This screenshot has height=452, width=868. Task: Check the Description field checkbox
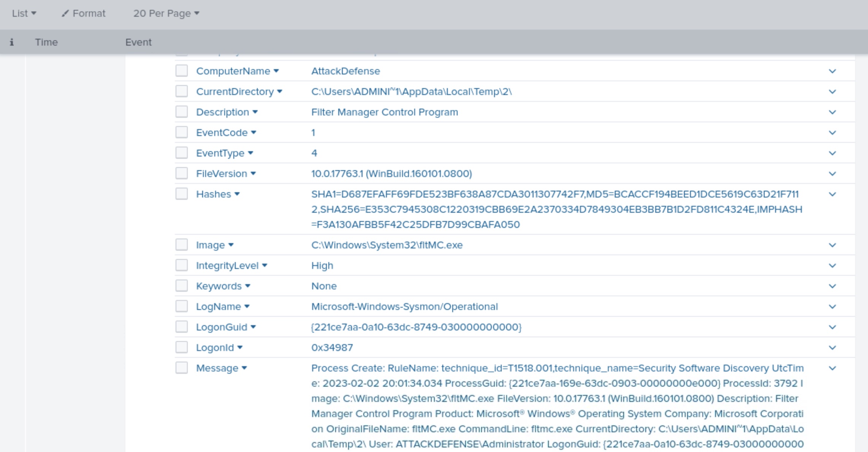182,112
